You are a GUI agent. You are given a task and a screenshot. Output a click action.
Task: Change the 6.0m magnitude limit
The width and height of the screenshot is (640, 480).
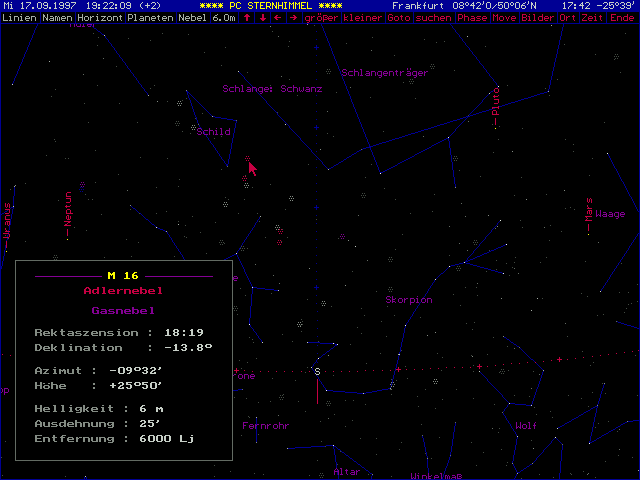[x=224, y=18]
